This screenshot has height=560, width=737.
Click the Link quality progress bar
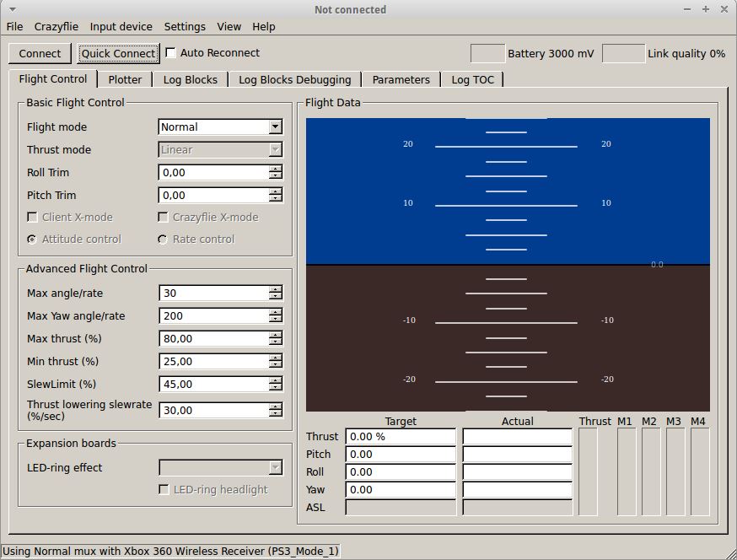click(623, 53)
